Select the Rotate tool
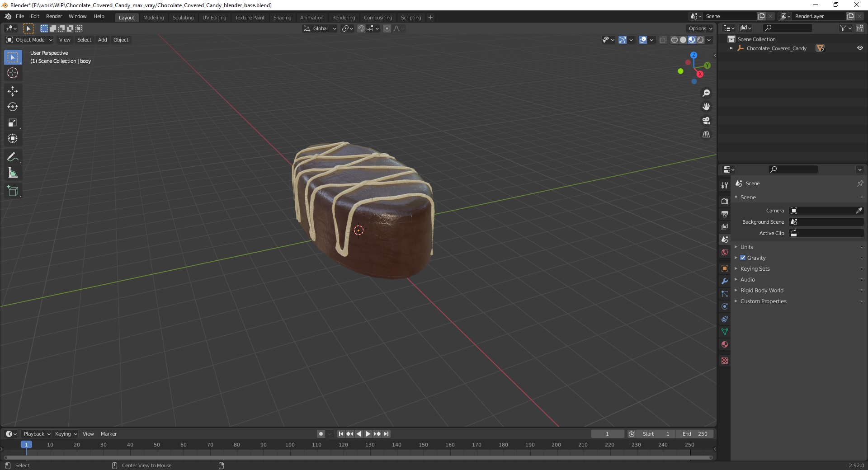The height and width of the screenshot is (470, 868). tap(13, 107)
